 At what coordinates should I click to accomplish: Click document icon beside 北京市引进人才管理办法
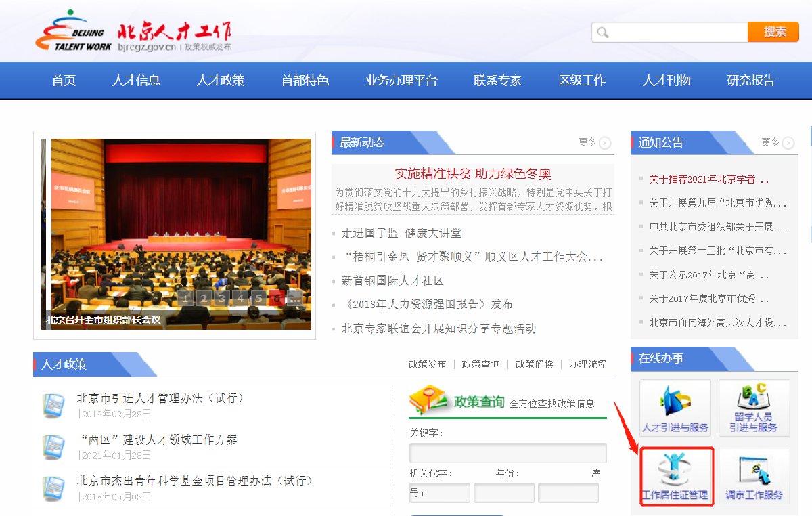point(53,405)
